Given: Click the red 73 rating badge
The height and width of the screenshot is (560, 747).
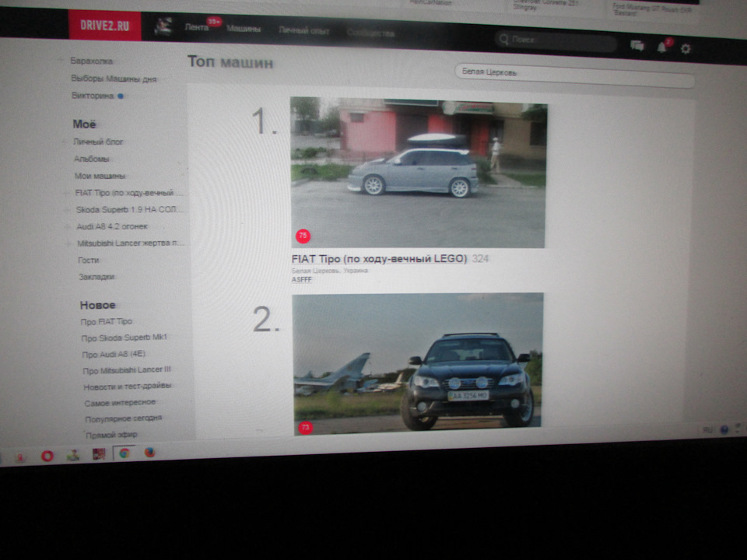Looking at the screenshot, I should (x=305, y=428).
